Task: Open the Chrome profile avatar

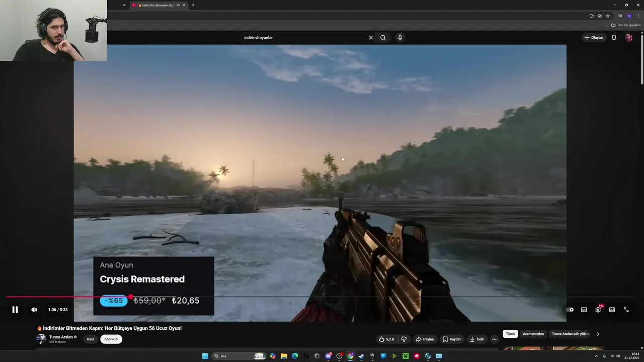Action: click(x=629, y=16)
